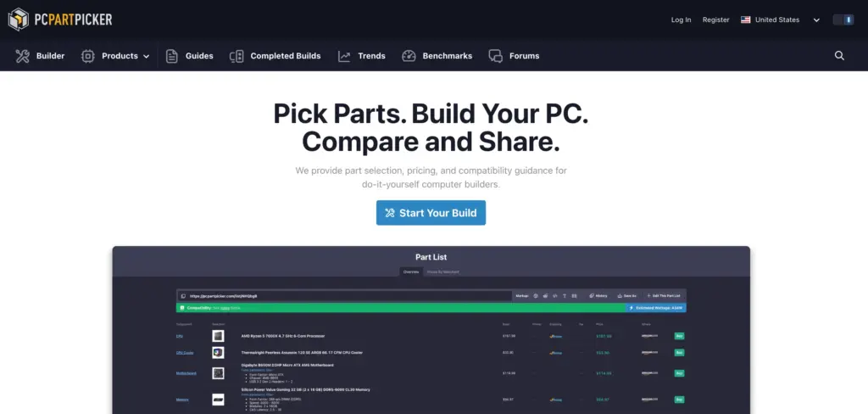Toggle the dark/light theme switch
The height and width of the screenshot is (414, 868).
[843, 20]
